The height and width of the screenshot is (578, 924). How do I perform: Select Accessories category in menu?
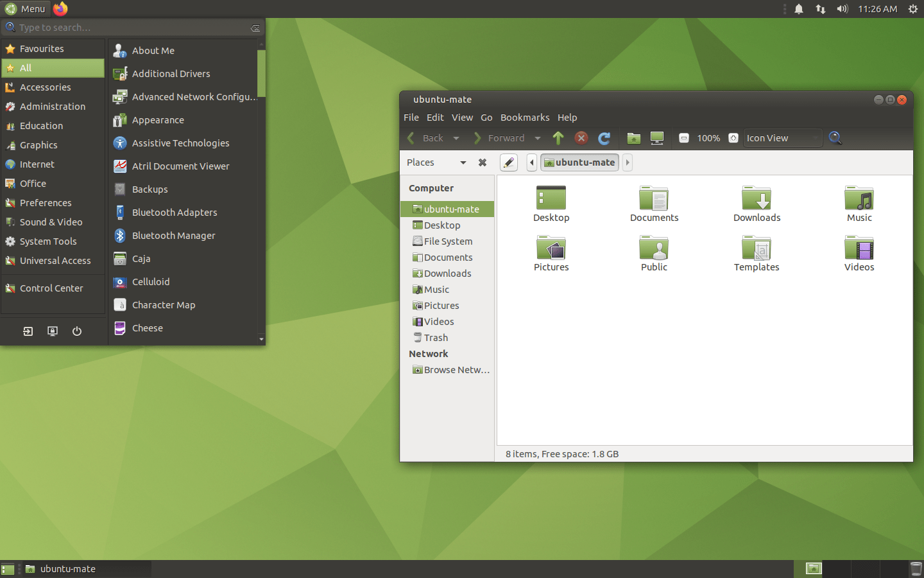[x=53, y=87]
